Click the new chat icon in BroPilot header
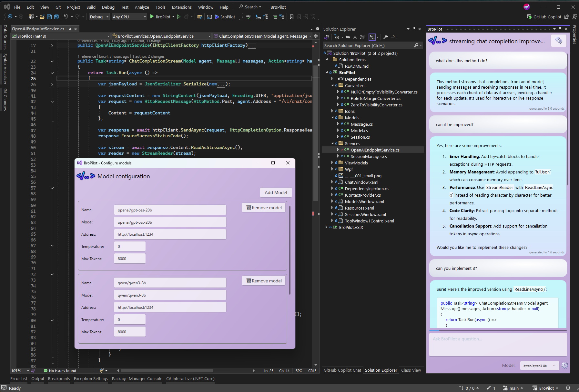The width and height of the screenshot is (579, 392). (x=559, y=41)
